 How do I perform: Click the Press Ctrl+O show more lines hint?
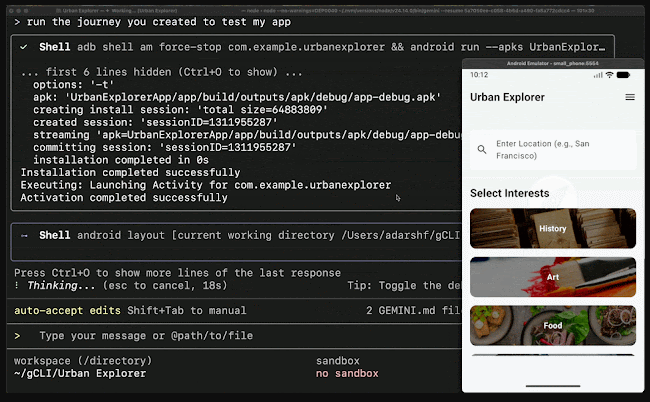click(177, 273)
